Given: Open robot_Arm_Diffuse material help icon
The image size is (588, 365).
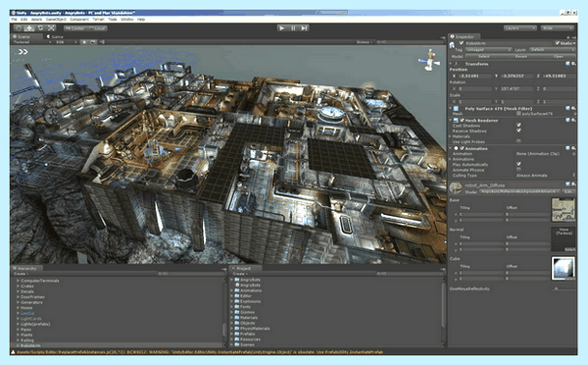Looking at the screenshot, I should (567, 184).
